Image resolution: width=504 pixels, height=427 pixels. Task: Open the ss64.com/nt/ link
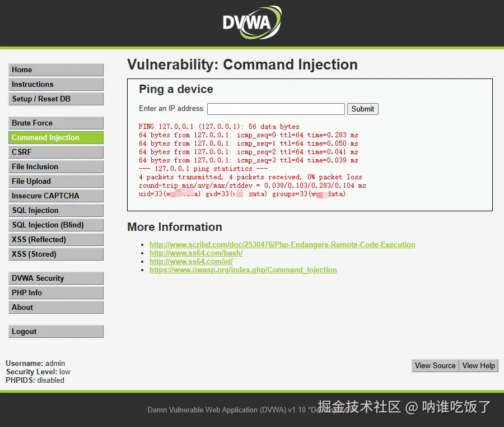click(x=191, y=261)
